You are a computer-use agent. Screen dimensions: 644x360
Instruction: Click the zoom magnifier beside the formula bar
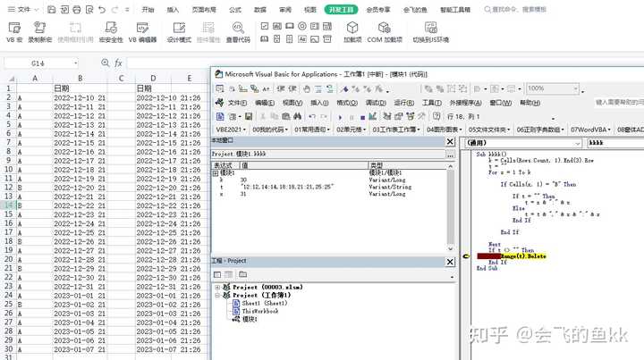[x=106, y=63]
